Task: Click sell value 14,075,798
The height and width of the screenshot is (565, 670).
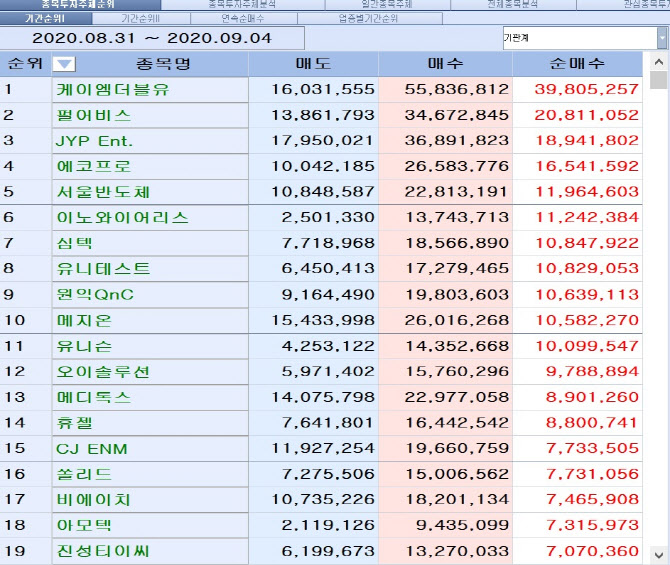Action: pos(323,397)
